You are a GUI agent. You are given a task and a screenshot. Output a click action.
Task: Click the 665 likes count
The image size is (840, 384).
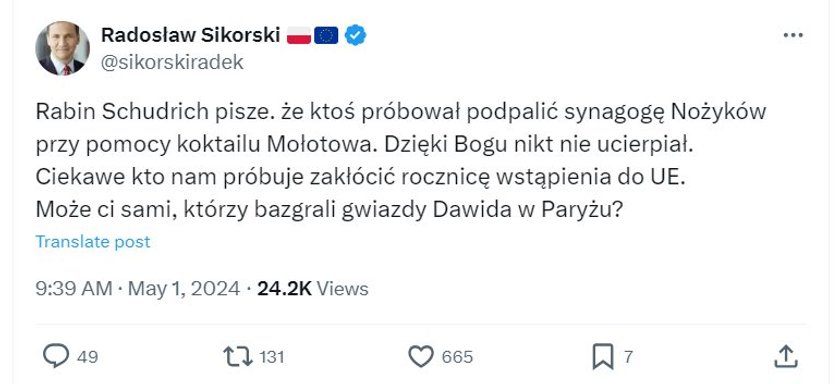457,357
